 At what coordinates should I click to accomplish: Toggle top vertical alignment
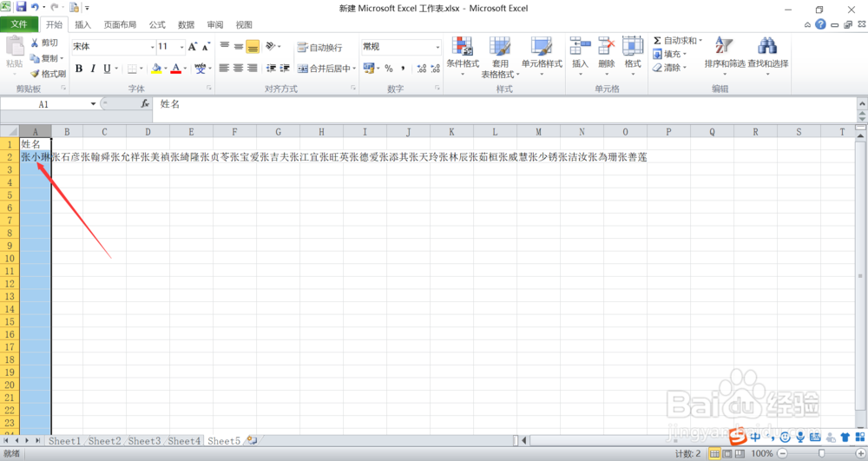tap(224, 46)
